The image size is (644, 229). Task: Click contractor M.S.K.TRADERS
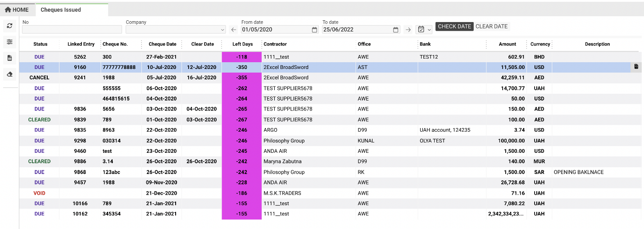pyautogui.click(x=282, y=193)
